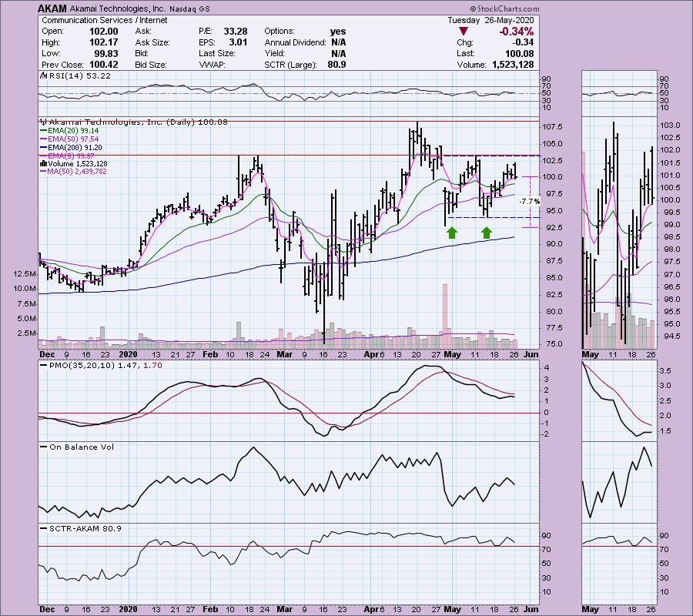
Task: Click the Akamai Technologies, Inc. company name
Action: point(118,8)
